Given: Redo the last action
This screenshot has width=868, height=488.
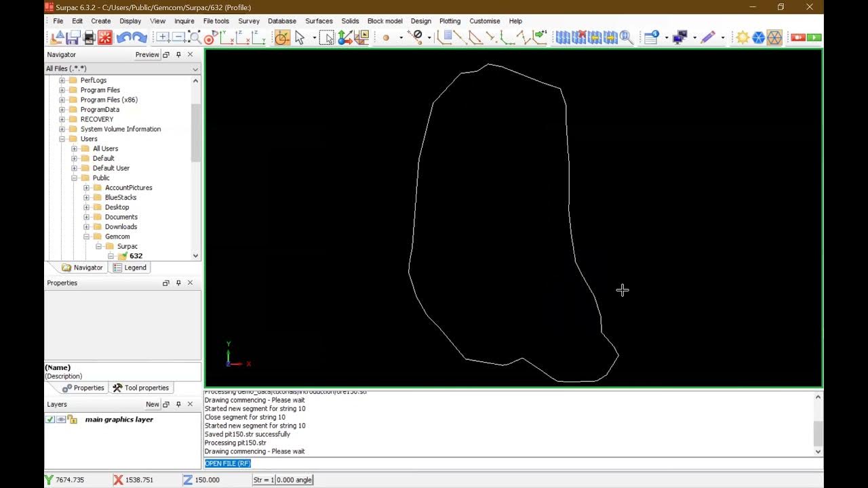Looking at the screenshot, I should 140,38.
